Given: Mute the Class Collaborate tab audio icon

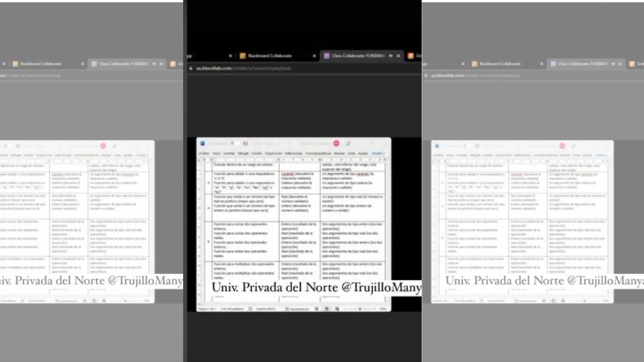Looking at the screenshot, I should click(x=390, y=56).
